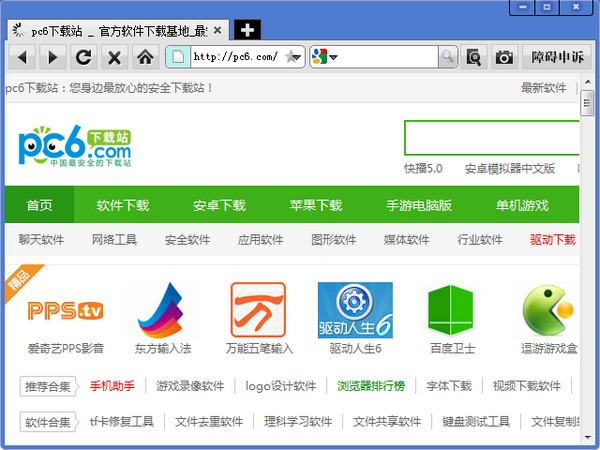Viewport: 600px width, 450px height.
Task: Take a screenshot with the camera icon
Action: pyautogui.click(x=504, y=57)
